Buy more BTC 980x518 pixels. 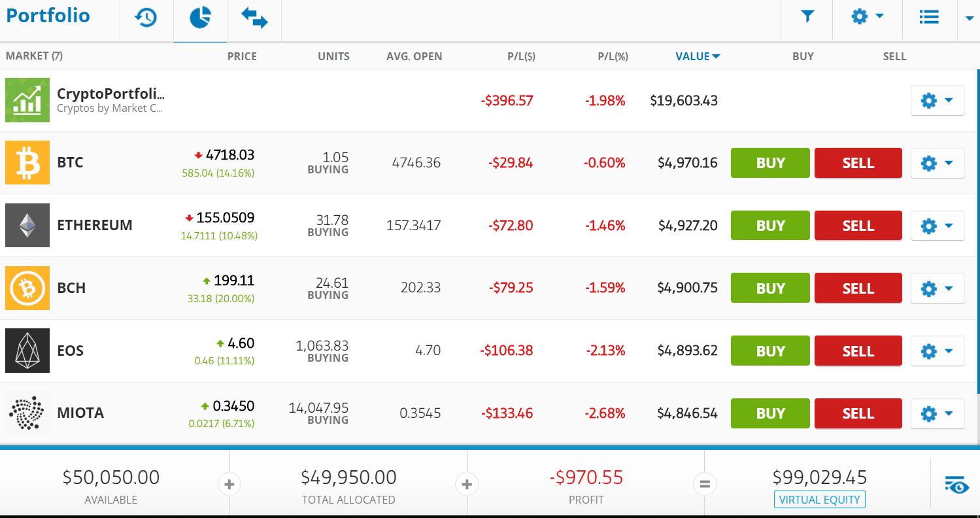(x=770, y=163)
